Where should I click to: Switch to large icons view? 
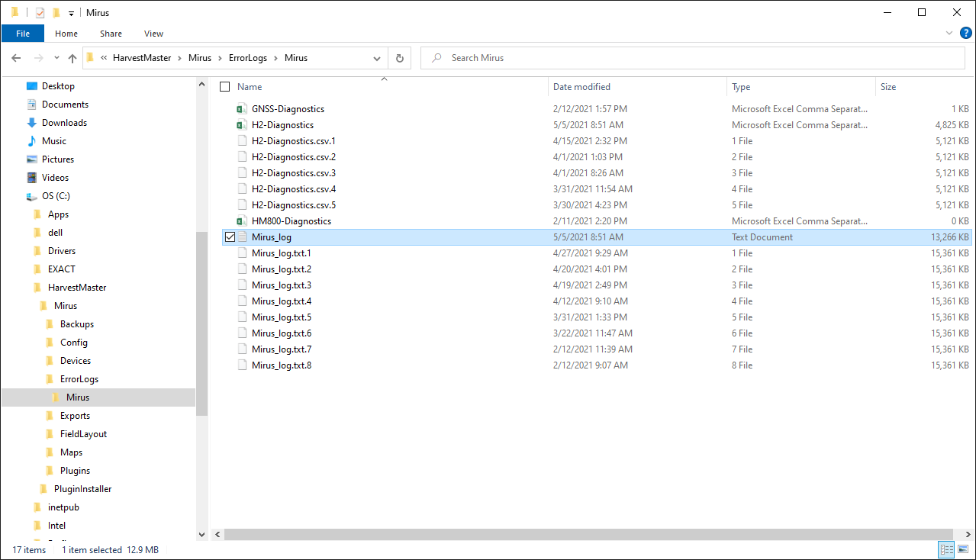tap(964, 549)
